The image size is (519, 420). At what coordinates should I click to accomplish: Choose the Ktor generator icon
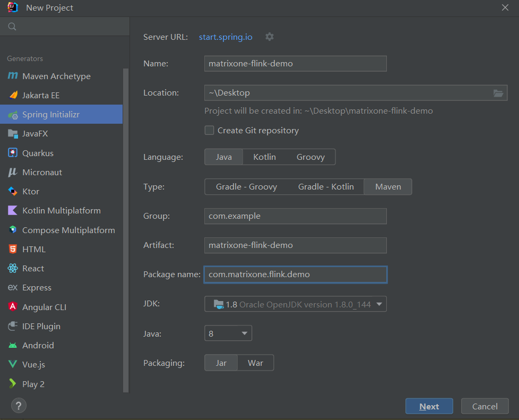(x=13, y=191)
